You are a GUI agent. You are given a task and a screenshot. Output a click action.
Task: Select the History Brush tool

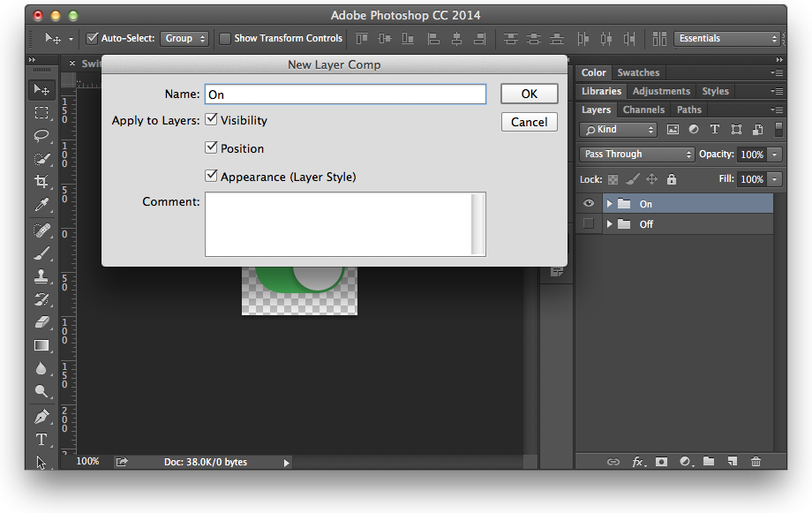click(x=41, y=299)
